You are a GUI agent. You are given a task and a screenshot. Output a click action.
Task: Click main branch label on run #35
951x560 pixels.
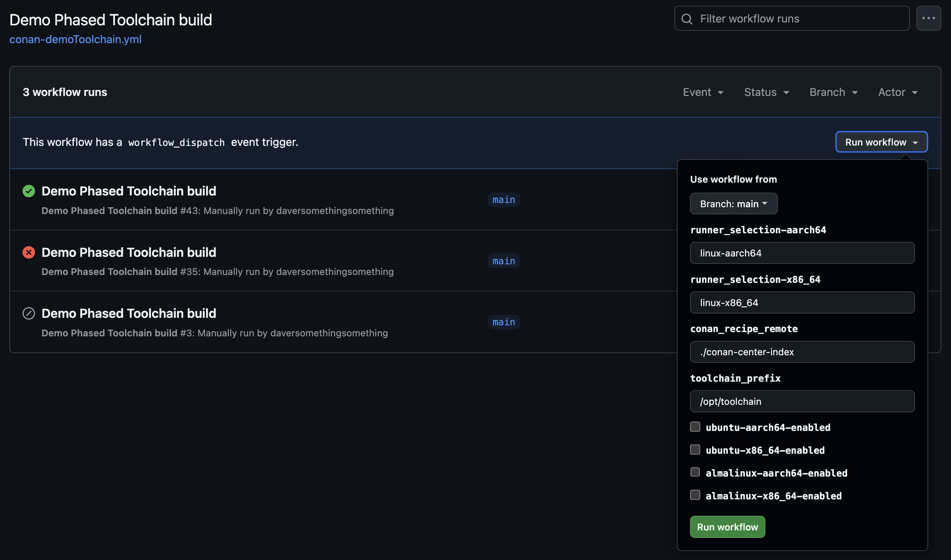(503, 261)
